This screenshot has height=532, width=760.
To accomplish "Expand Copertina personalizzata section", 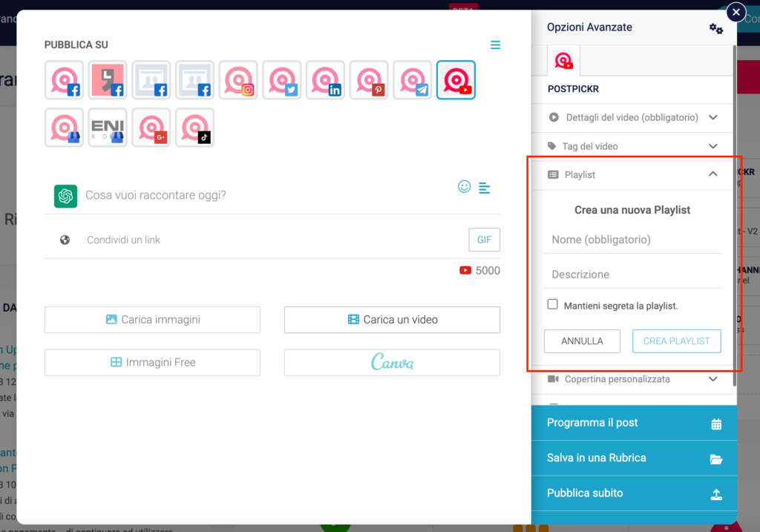I will 632,379.
